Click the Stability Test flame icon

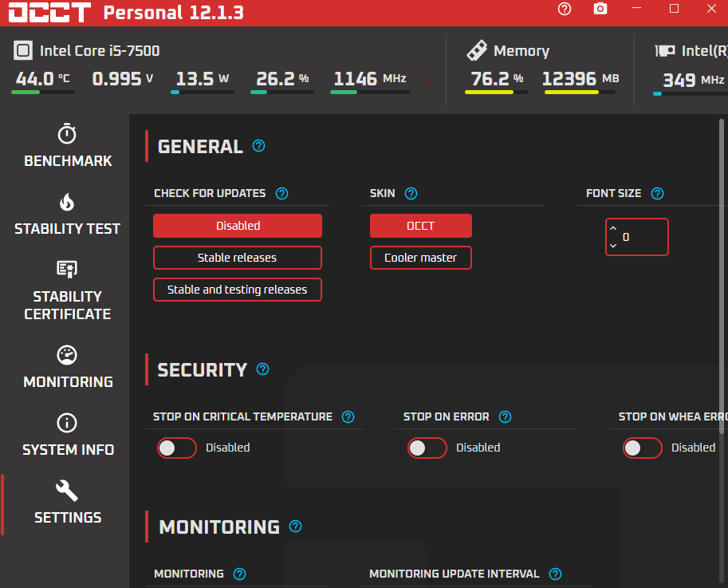(67, 202)
